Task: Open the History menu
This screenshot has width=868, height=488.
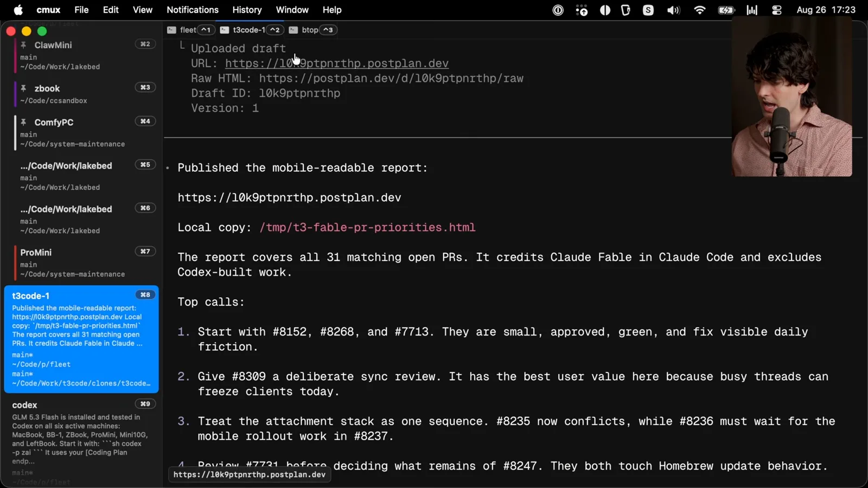Action: pos(247,10)
